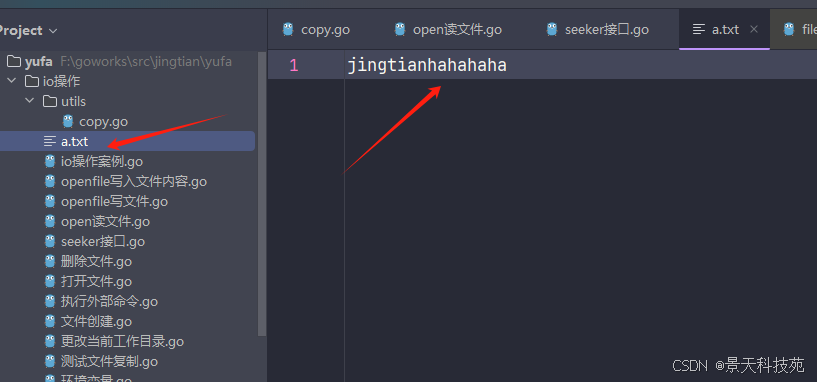This screenshot has width=817, height=382.
Task: Select utils folder name in tree
Action: pyautogui.click(x=73, y=101)
